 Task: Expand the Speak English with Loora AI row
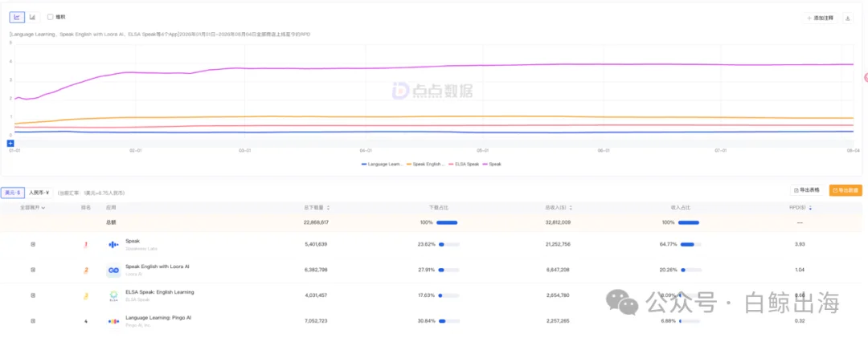33,270
